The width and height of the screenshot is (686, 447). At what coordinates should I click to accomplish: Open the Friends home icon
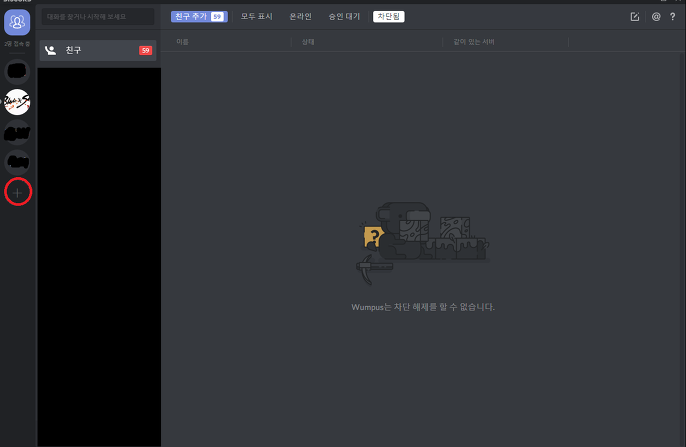(x=17, y=22)
